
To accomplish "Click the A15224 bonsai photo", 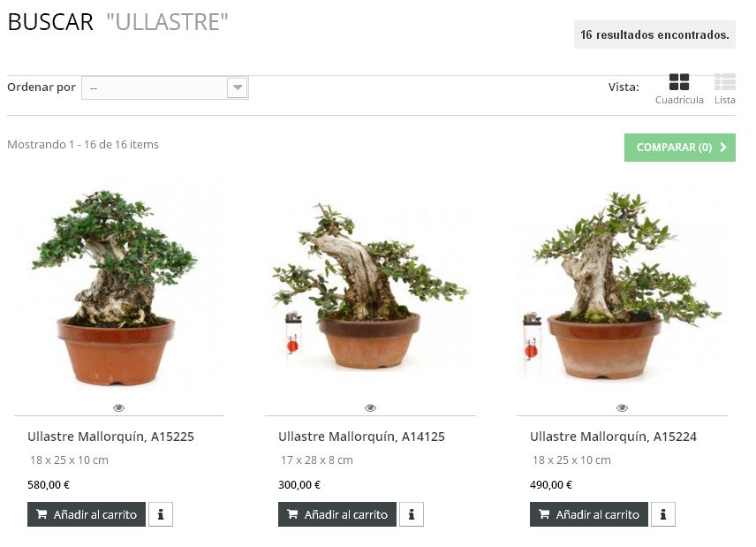I will coord(622,287).
